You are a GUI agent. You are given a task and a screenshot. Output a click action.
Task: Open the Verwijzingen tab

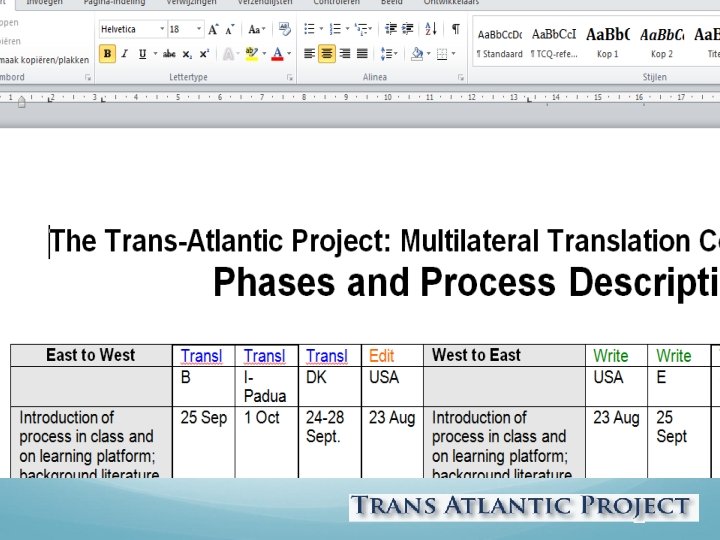tap(191, 2)
